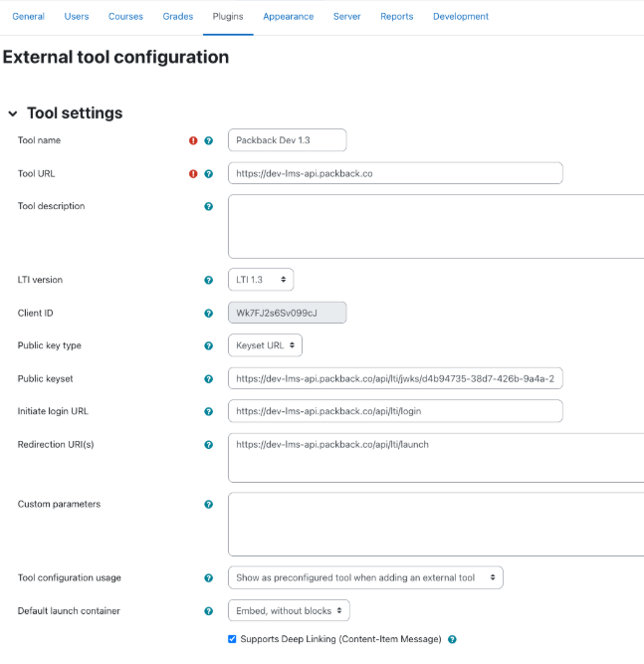This screenshot has width=644, height=664.
Task: Click the External tool configuration heading
Action: tap(115, 57)
